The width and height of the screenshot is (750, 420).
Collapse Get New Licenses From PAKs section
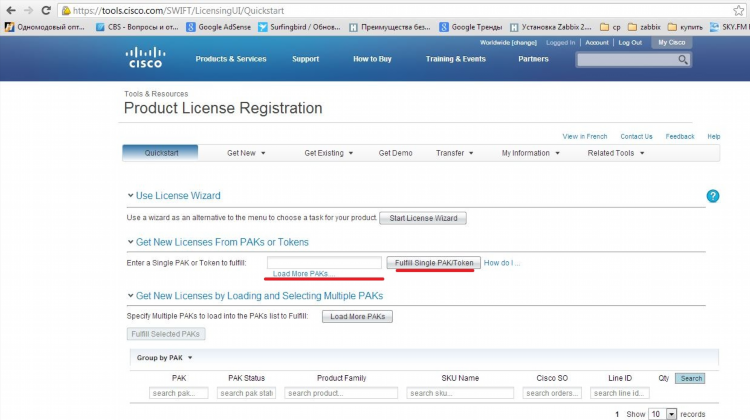click(130, 242)
